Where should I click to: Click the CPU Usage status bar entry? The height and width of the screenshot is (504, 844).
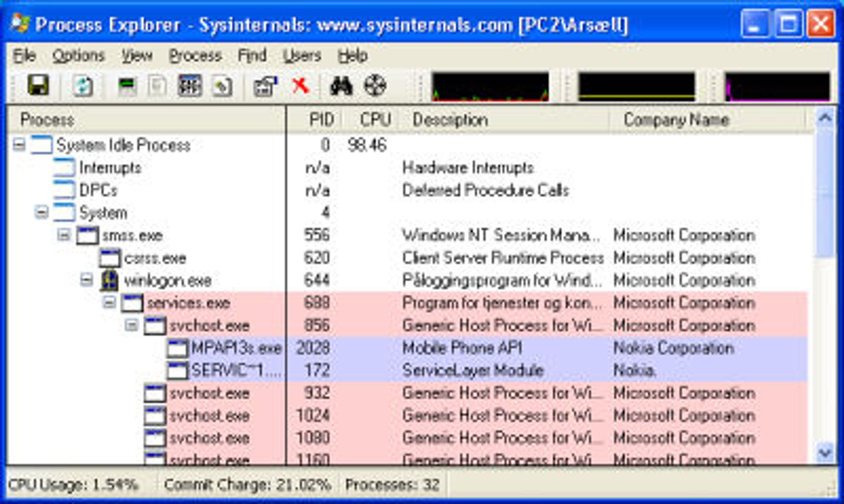[x=73, y=485]
